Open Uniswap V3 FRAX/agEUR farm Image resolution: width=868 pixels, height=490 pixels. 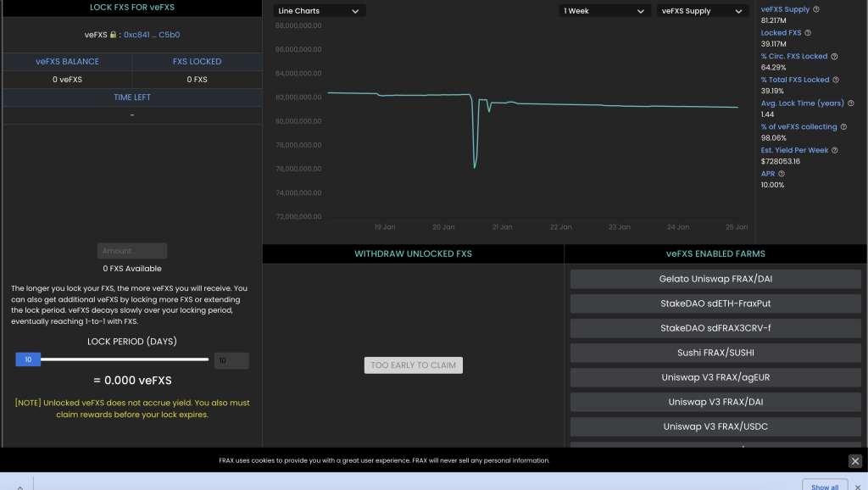[715, 377]
